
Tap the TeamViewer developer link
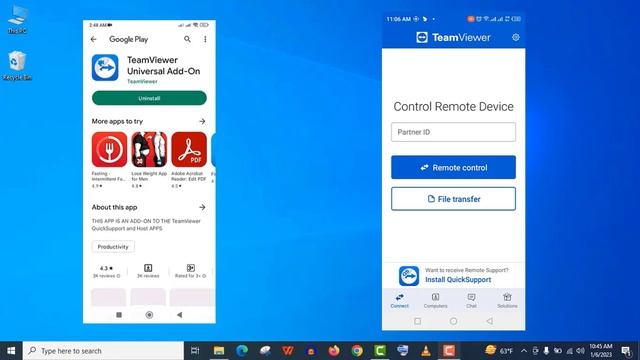pos(142,81)
